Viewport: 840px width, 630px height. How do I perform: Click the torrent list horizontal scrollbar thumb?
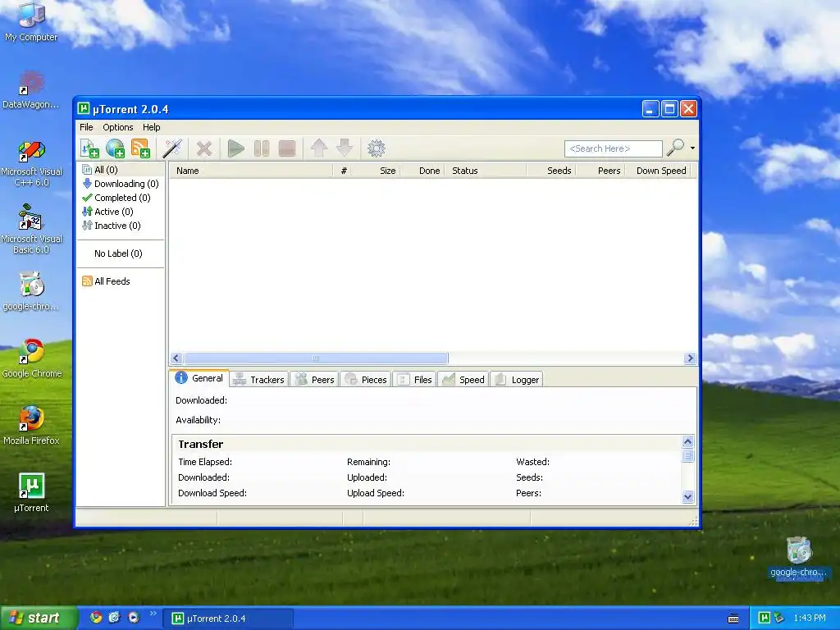[316, 358]
